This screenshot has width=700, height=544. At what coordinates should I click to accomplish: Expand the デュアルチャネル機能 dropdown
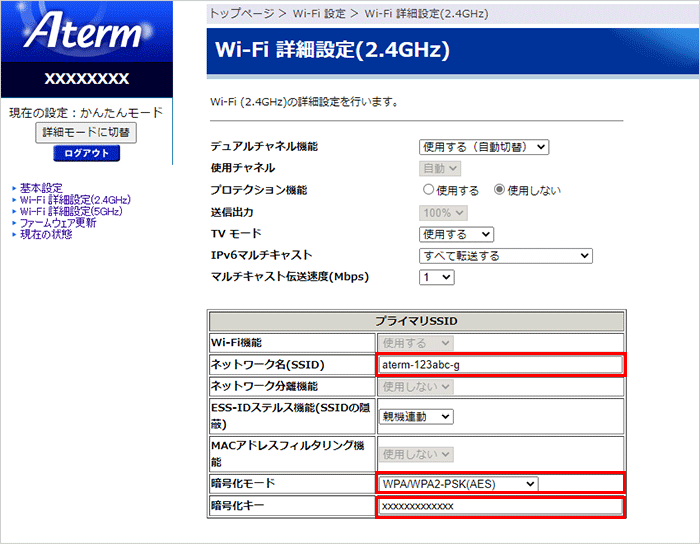click(x=484, y=147)
